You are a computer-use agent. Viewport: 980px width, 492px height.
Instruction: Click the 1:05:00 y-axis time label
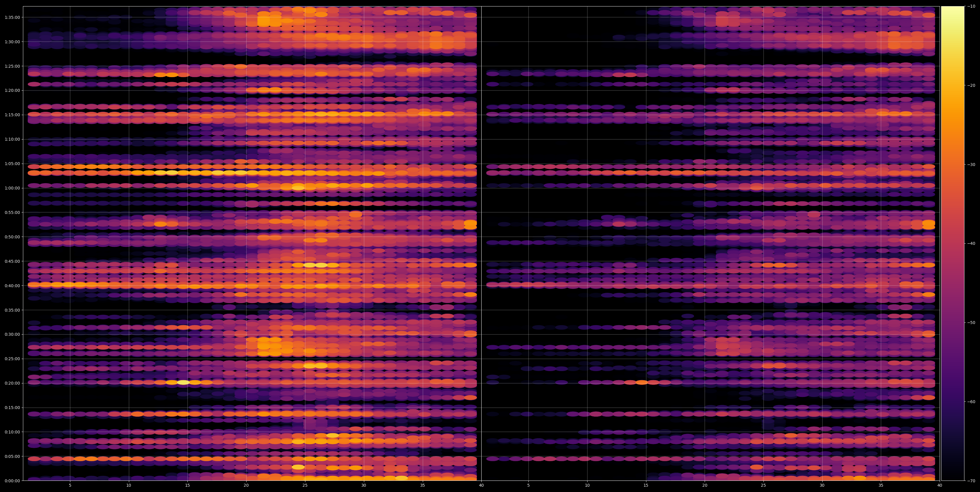[12, 164]
